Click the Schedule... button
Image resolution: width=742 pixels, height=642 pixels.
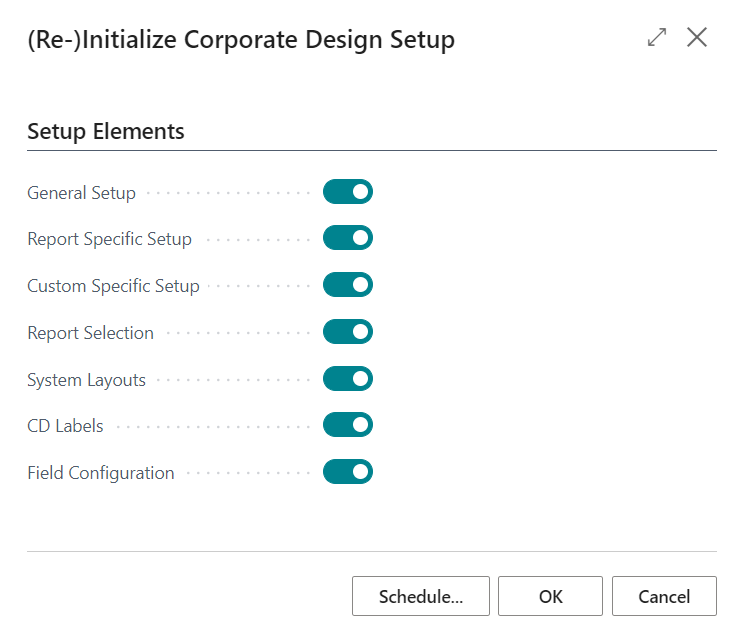[421, 596]
